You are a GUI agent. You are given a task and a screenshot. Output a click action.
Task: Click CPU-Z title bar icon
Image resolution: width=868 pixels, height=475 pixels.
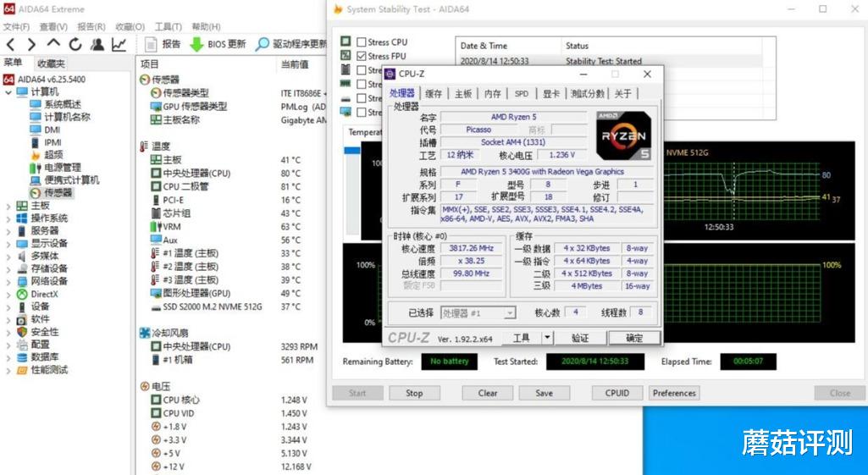pyautogui.click(x=390, y=74)
